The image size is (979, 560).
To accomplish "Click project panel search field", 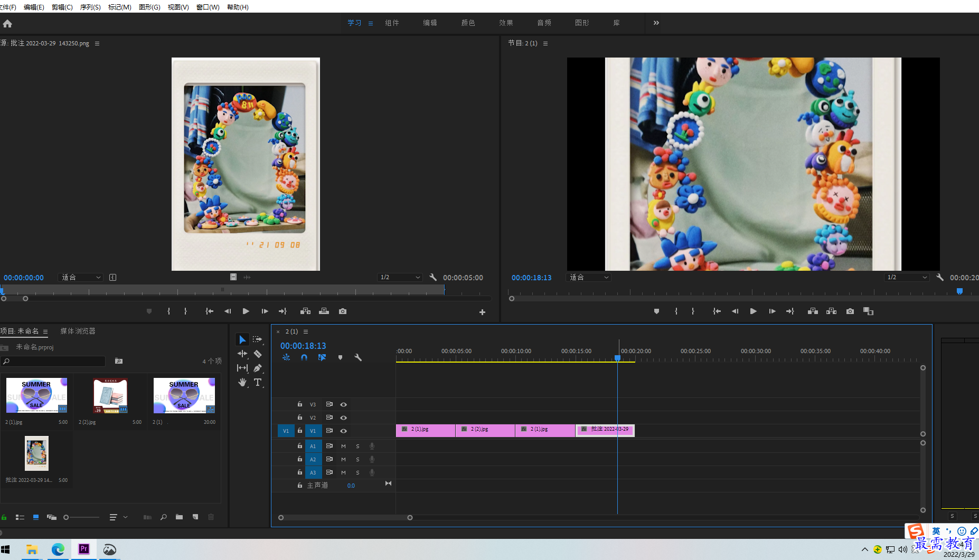I will click(53, 361).
